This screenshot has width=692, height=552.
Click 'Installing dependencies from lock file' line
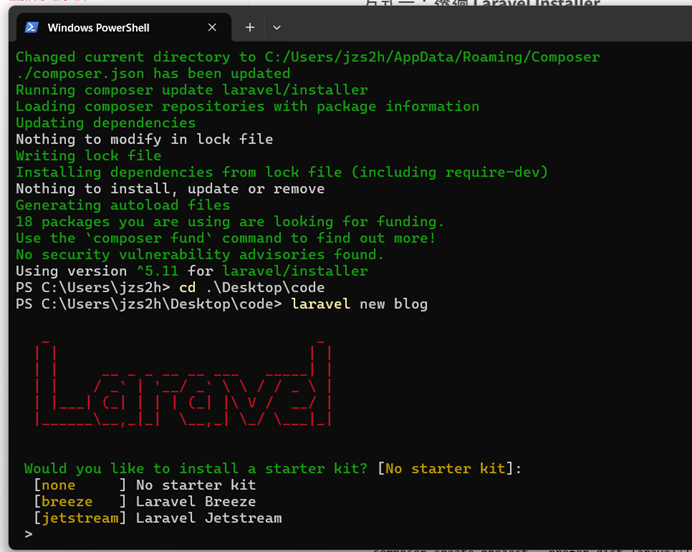tap(282, 172)
